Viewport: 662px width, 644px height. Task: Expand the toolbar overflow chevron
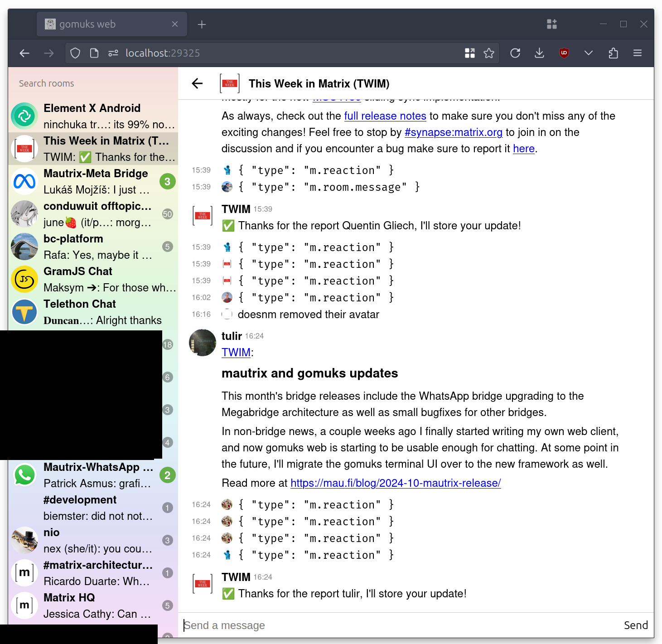[x=589, y=53]
